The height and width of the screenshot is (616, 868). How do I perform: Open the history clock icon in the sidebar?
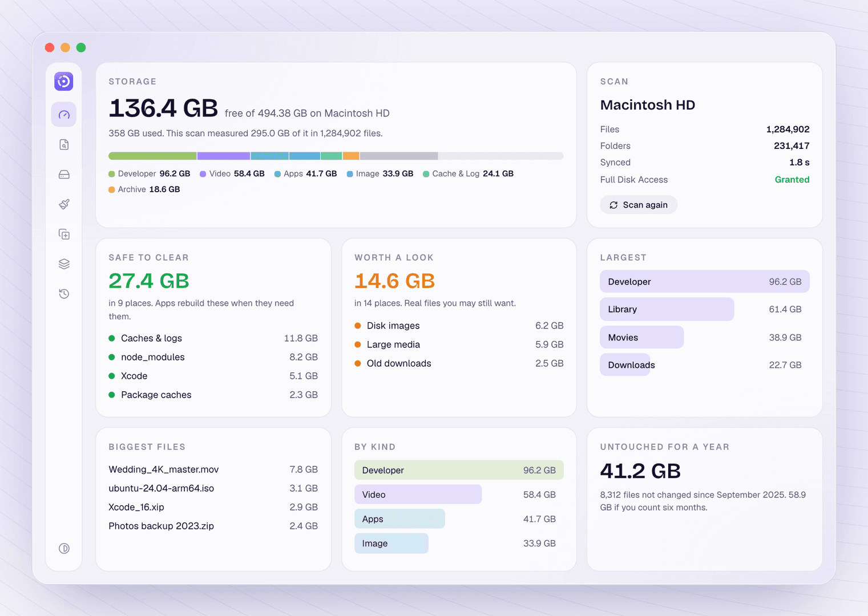64,294
